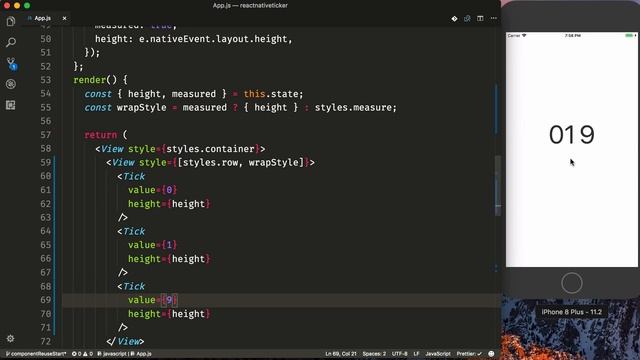The width and height of the screenshot is (640, 360).
Task: Click on styles.measure in line 55
Action: point(353,108)
